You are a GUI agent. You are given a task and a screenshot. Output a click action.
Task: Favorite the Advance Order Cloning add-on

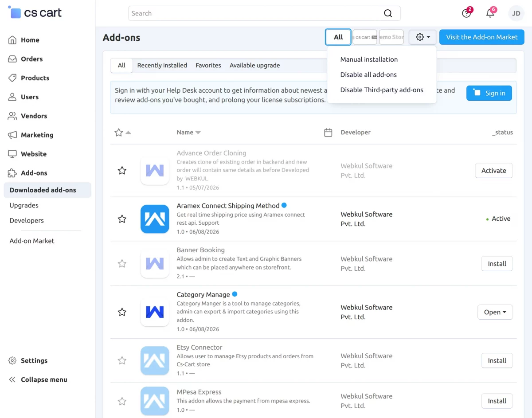[x=122, y=171]
